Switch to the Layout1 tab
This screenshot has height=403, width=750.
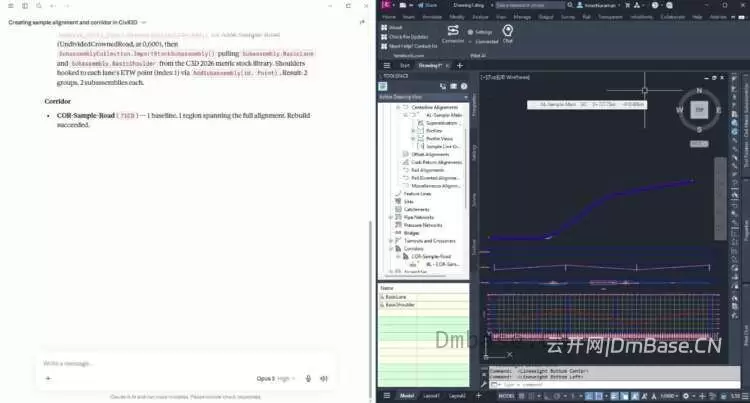(x=431, y=396)
